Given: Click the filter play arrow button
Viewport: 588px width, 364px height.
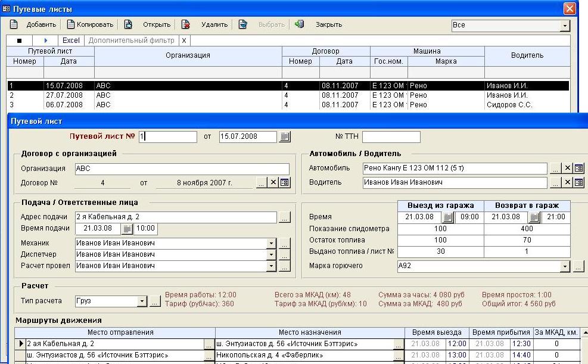Looking at the screenshot, I should [45, 41].
